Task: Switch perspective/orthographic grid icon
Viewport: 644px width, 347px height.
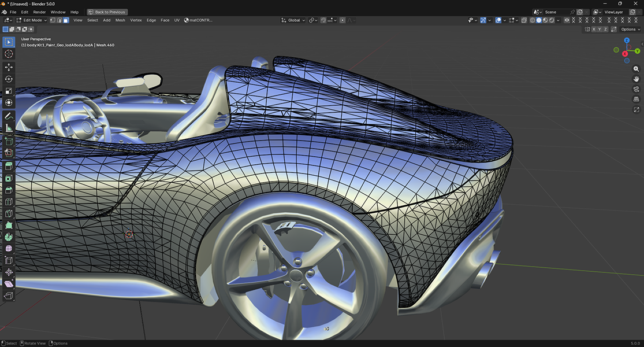Action: [x=636, y=99]
